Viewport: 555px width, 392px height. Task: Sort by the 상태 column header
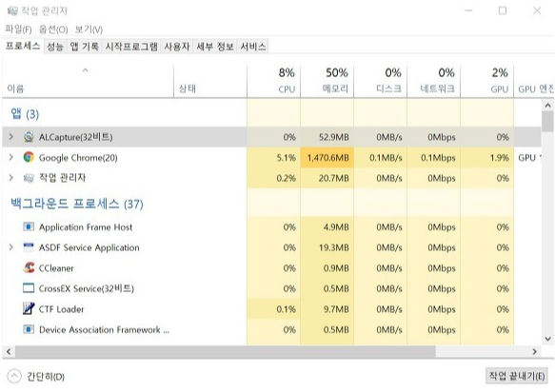click(210, 82)
